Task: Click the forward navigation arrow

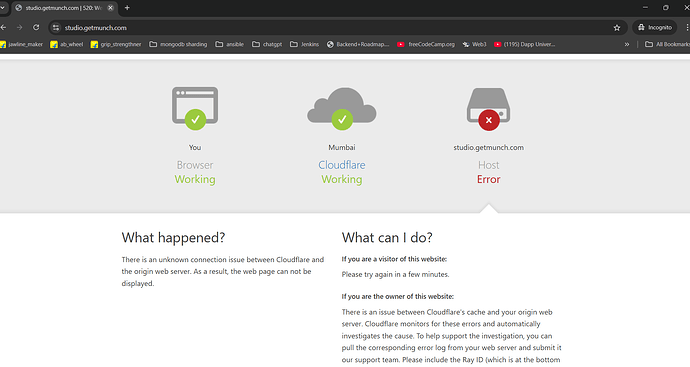Action: pyautogui.click(x=19, y=27)
